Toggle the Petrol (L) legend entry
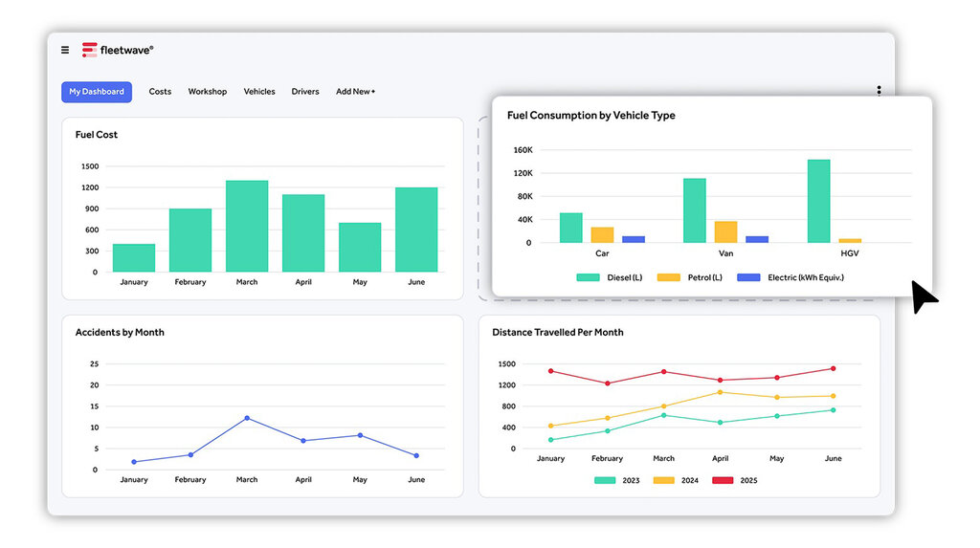The width and height of the screenshot is (980, 548). coord(669,277)
